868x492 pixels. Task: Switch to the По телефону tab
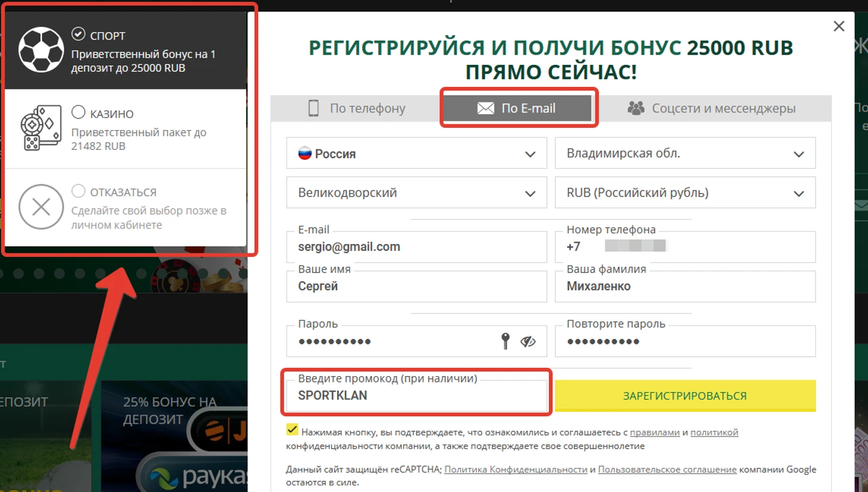pyautogui.click(x=357, y=108)
